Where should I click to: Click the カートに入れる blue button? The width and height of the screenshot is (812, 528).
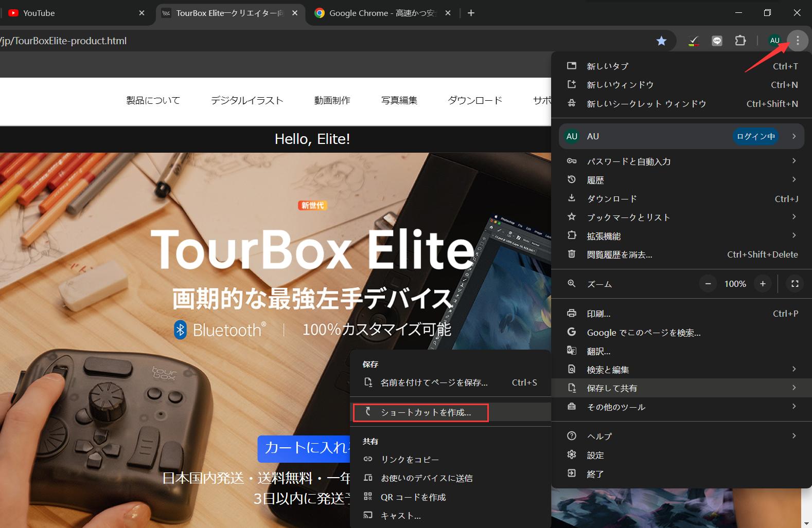pyautogui.click(x=304, y=448)
